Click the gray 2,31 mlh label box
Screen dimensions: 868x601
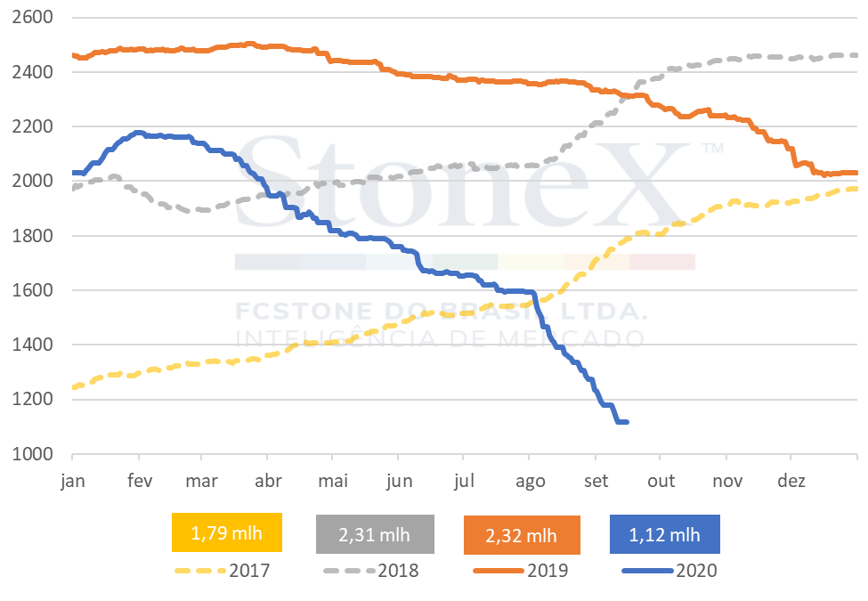tap(375, 534)
